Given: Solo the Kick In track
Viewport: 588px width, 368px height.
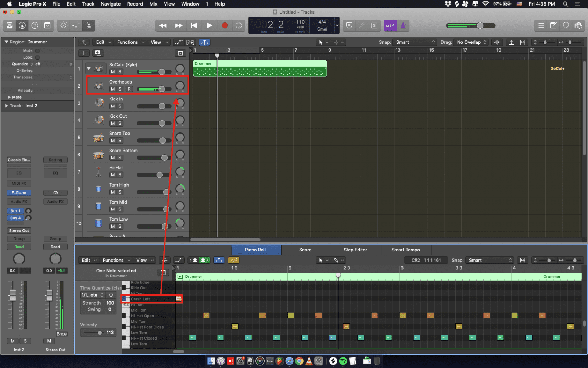Looking at the screenshot, I should 120,106.
